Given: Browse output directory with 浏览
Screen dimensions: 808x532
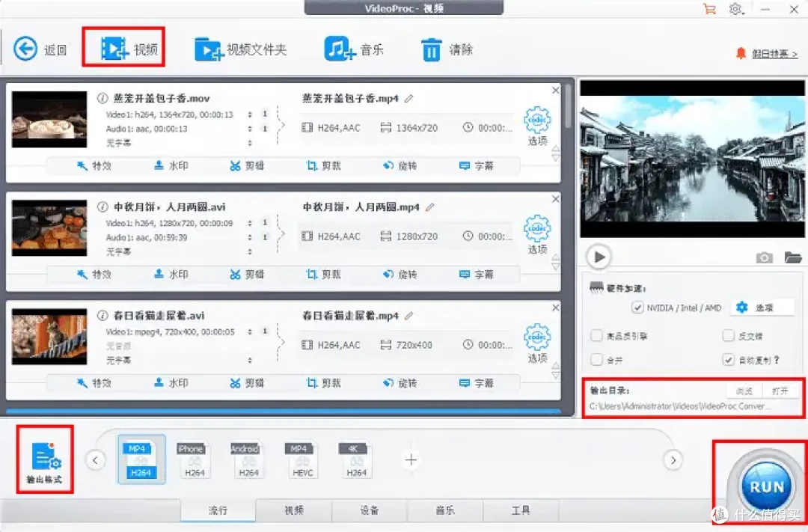Looking at the screenshot, I should pos(744,391).
